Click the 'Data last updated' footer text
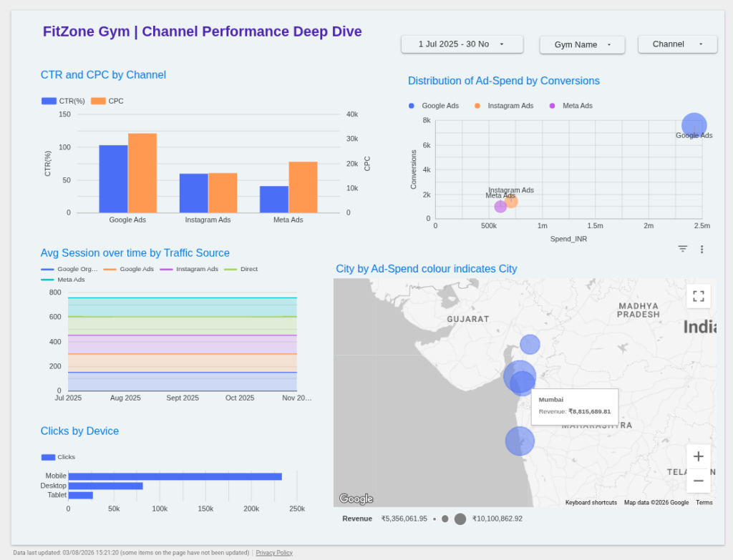This screenshot has height=560, width=733. pyautogui.click(x=131, y=553)
